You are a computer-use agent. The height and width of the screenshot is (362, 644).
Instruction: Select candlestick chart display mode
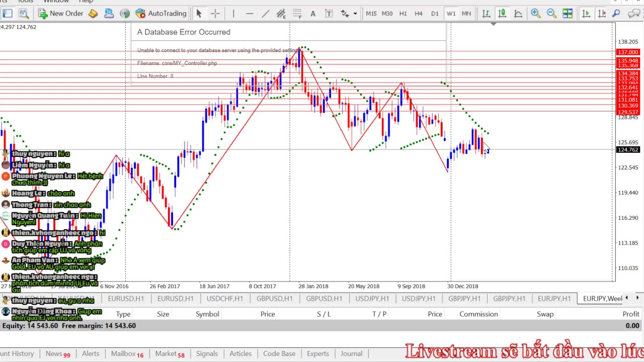click(x=502, y=14)
